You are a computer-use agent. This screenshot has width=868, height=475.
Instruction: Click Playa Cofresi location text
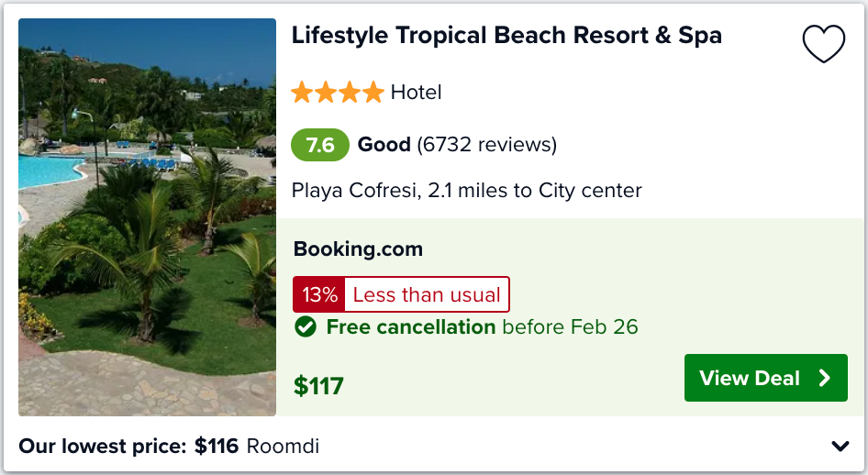[467, 191]
